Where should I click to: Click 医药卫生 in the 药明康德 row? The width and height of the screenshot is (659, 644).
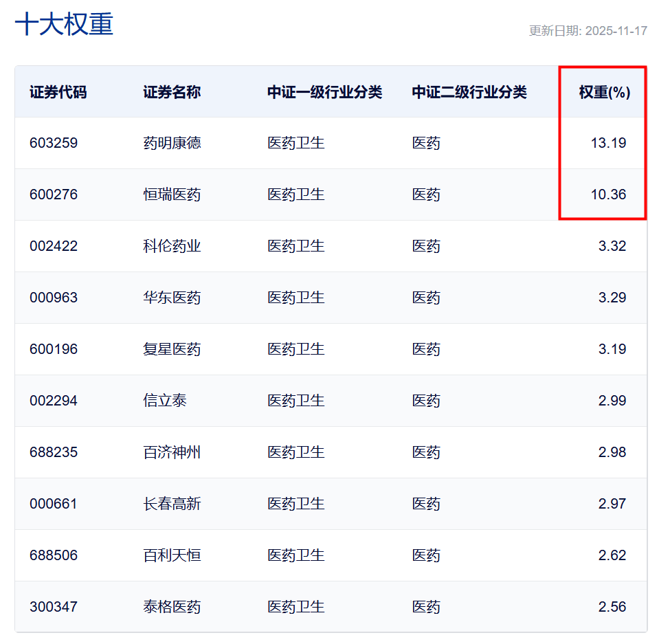[296, 143]
